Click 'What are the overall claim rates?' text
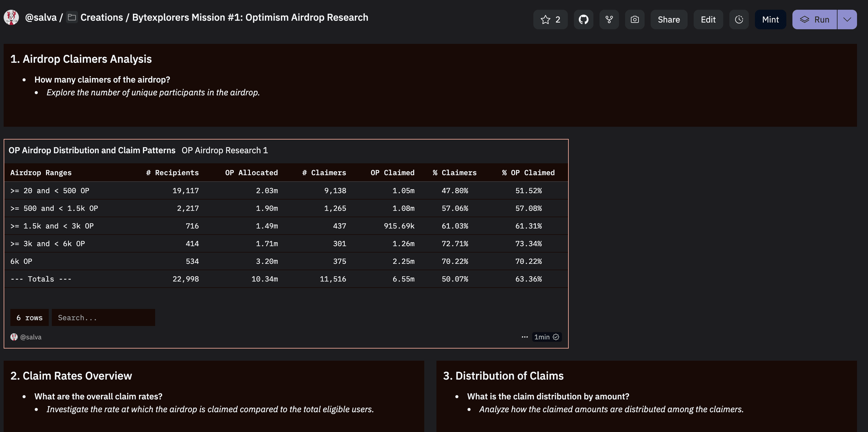The width and height of the screenshot is (868, 432). tap(98, 396)
